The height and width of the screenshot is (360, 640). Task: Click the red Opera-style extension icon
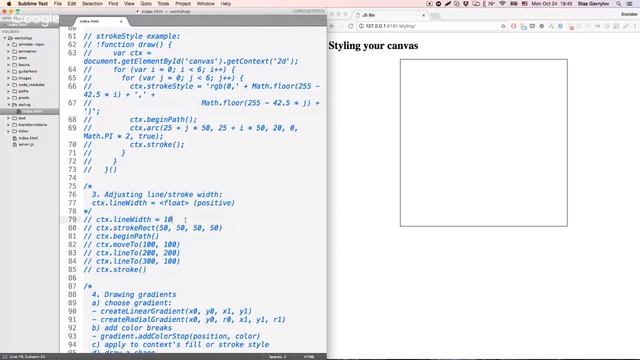[513, 26]
